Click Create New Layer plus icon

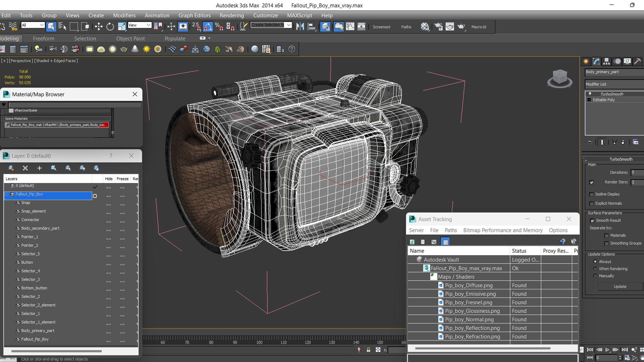point(39,168)
